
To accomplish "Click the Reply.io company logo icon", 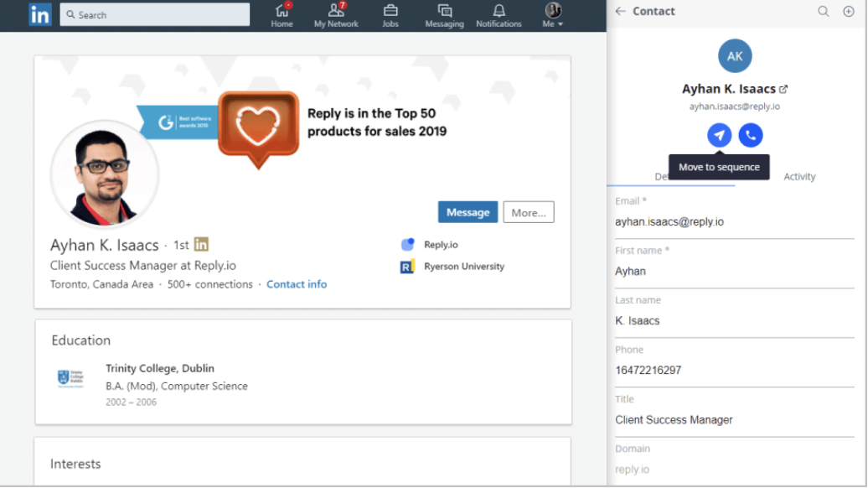I will pos(407,244).
